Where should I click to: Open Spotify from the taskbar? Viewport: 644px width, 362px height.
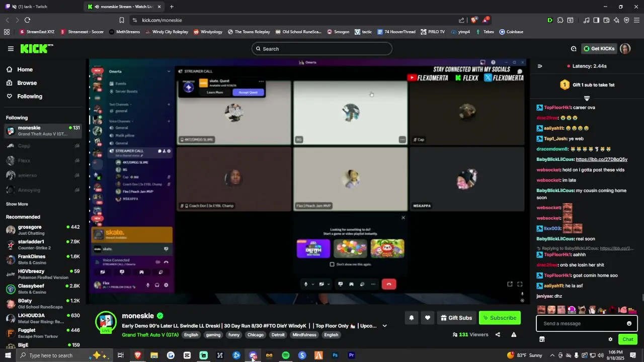(x=286, y=355)
